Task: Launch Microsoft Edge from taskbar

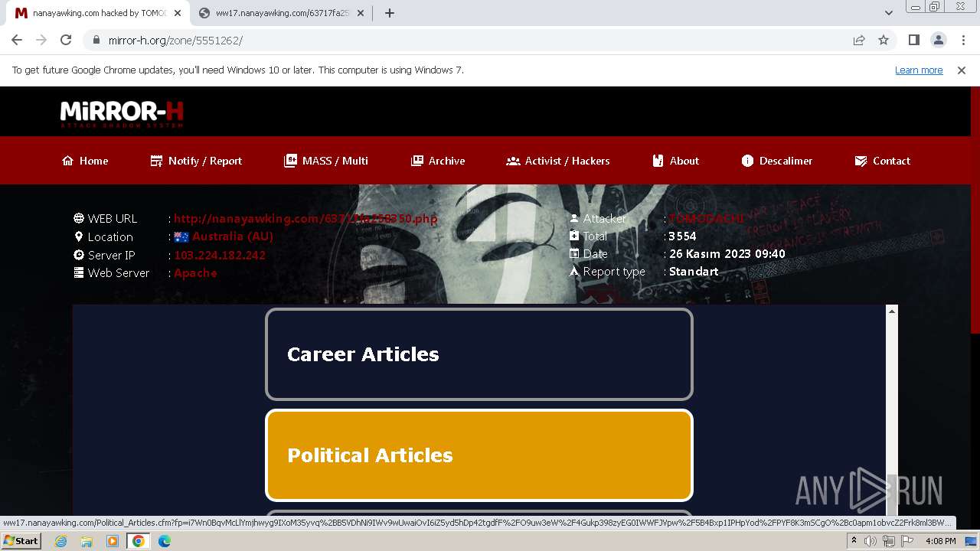Action: 165,541
